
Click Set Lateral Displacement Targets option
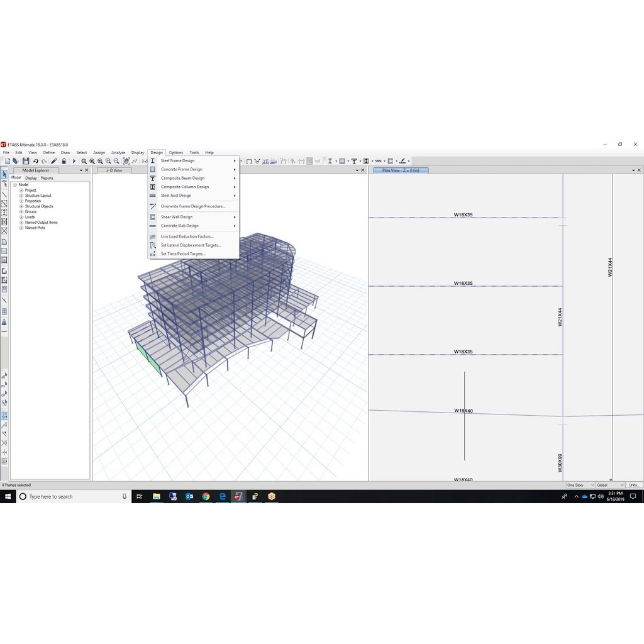click(x=191, y=245)
